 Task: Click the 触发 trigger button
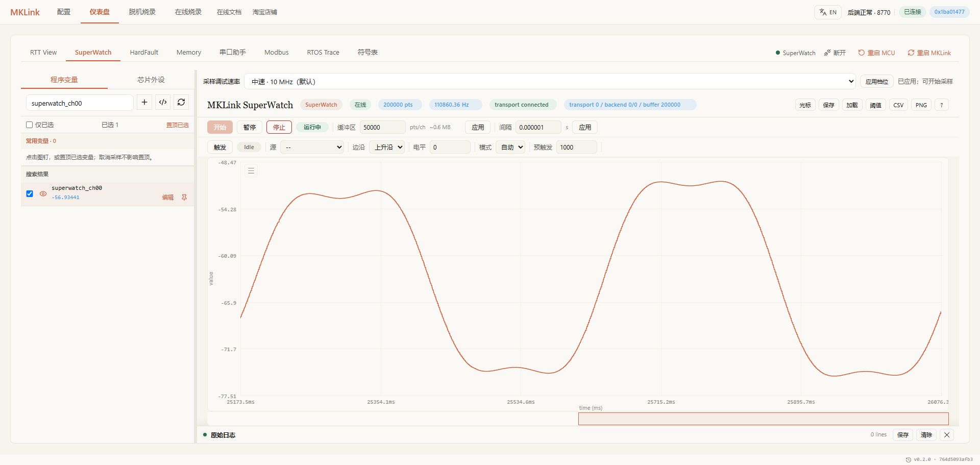220,148
